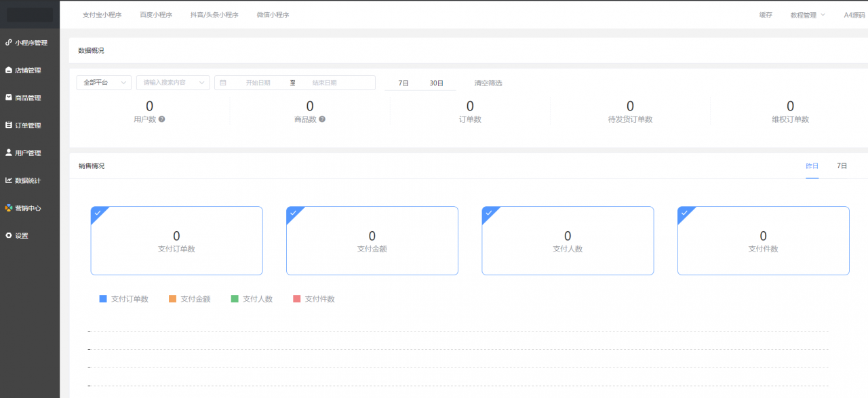Click the 开始日期 date field
868x398 pixels.
(258, 83)
